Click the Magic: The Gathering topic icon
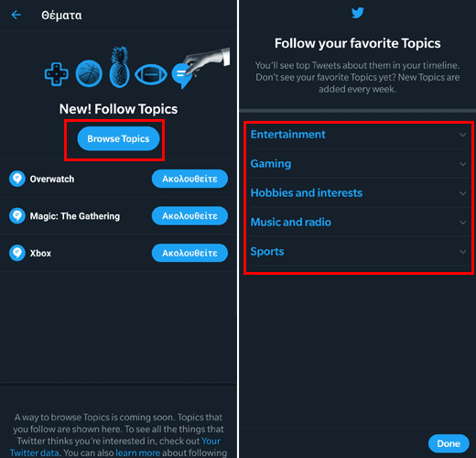 (x=17, y=216)
